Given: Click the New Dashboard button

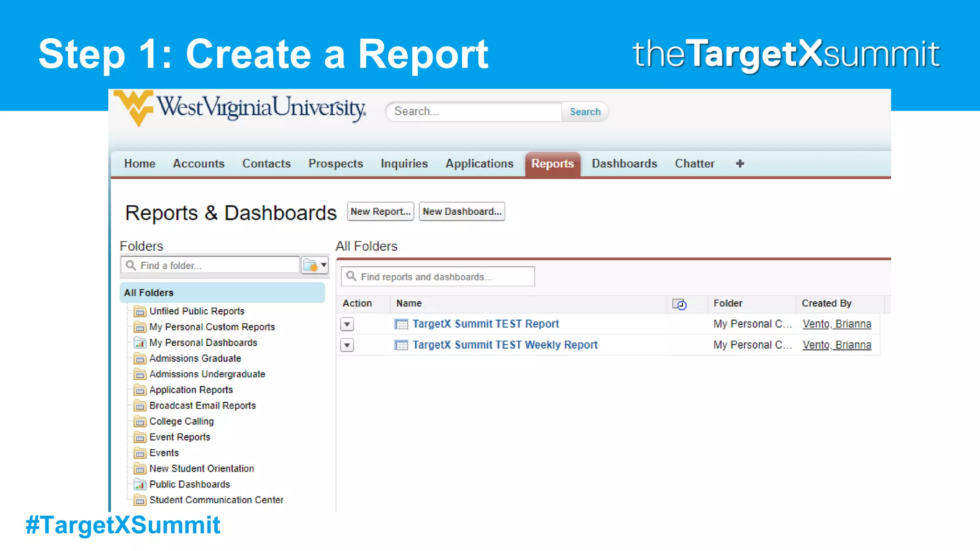Looking at the screenshot, I should [x=462, y=211].
